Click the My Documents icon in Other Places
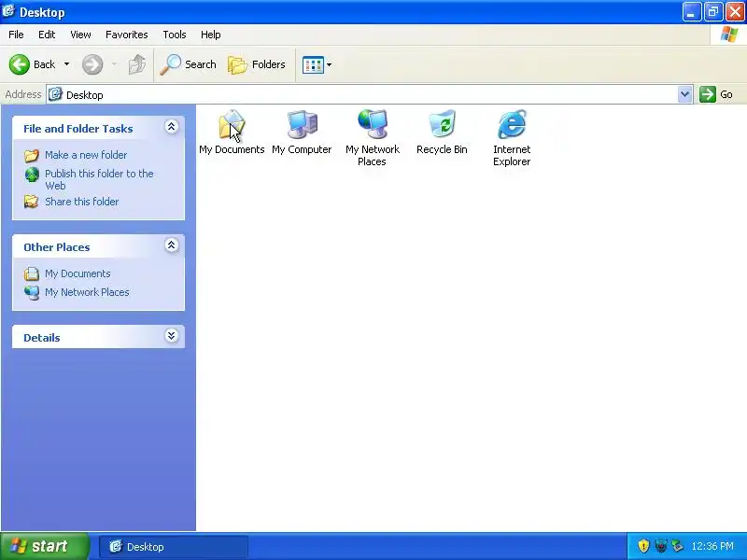 click(32, 273)
